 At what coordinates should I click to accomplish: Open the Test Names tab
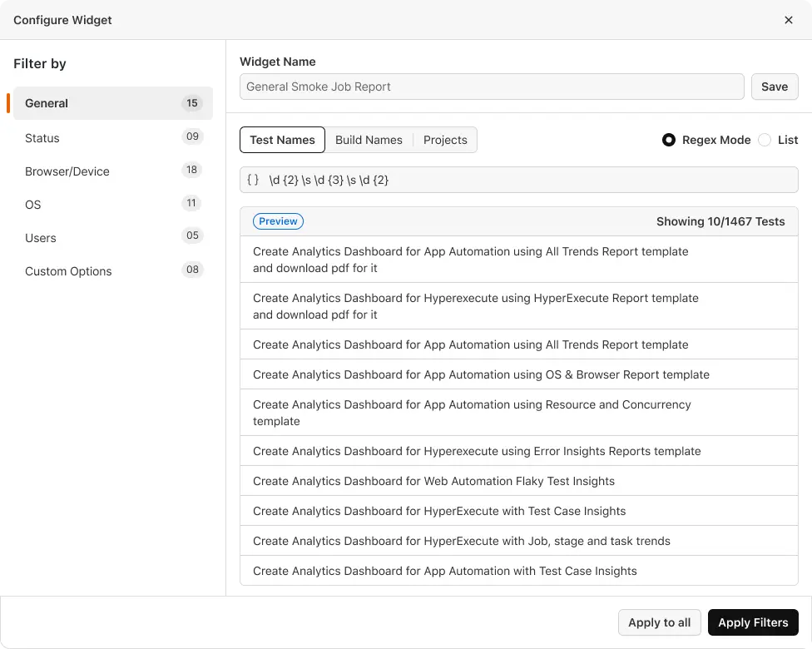pos(282,140)
